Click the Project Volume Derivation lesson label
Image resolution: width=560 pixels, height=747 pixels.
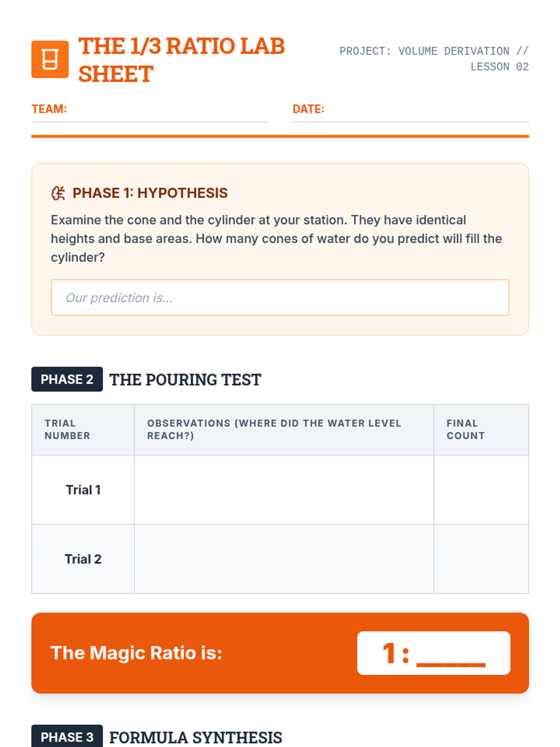point(434,59)
